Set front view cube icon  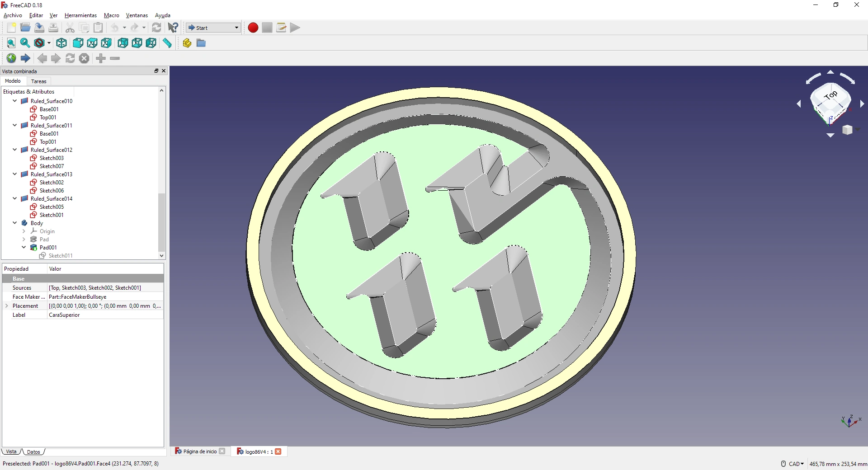click(x=78, y=43)
